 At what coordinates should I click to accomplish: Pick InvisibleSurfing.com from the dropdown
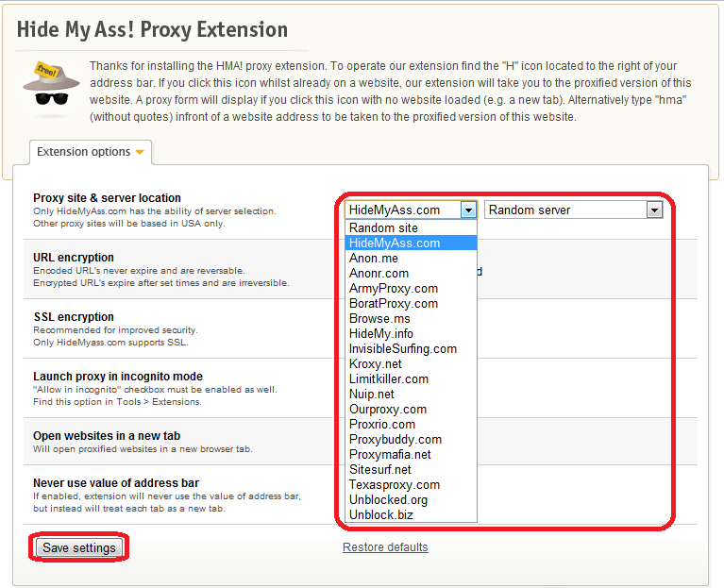click(x=403, y=348)
